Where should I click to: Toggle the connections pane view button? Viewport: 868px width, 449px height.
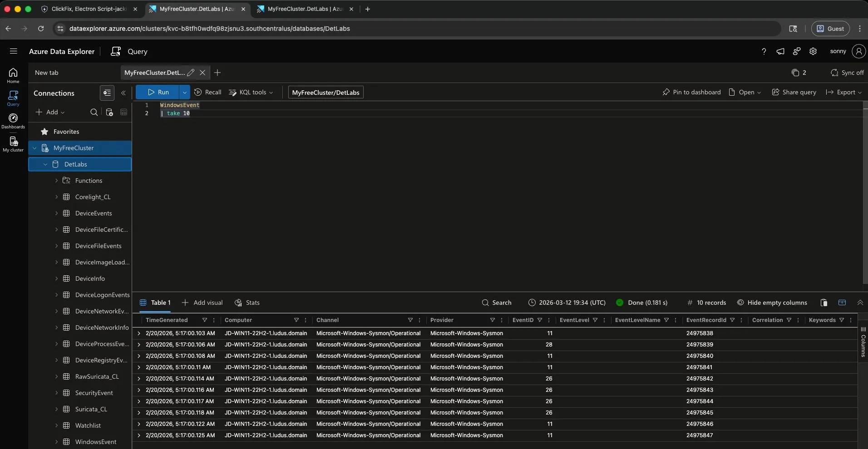tap(107, 93)
